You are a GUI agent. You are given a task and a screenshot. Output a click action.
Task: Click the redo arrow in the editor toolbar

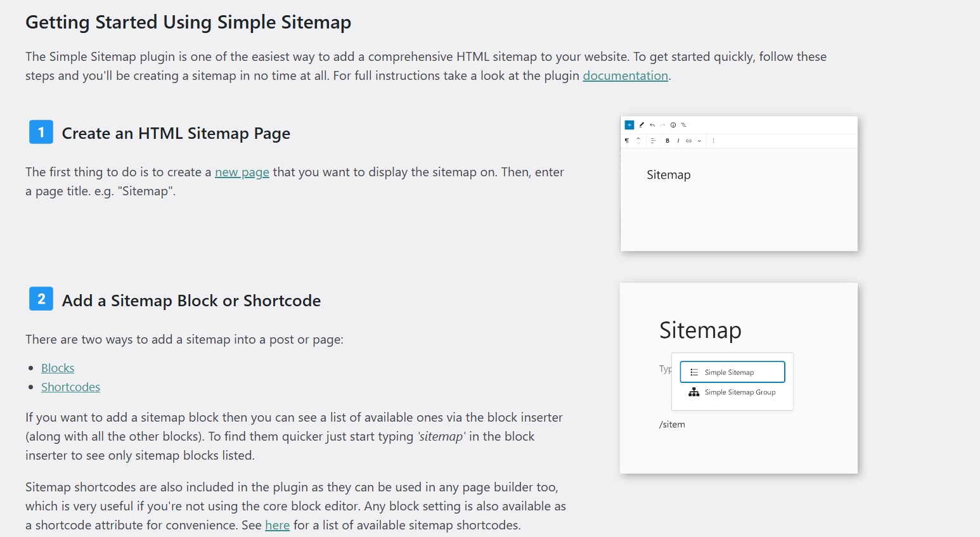[662, 125]
